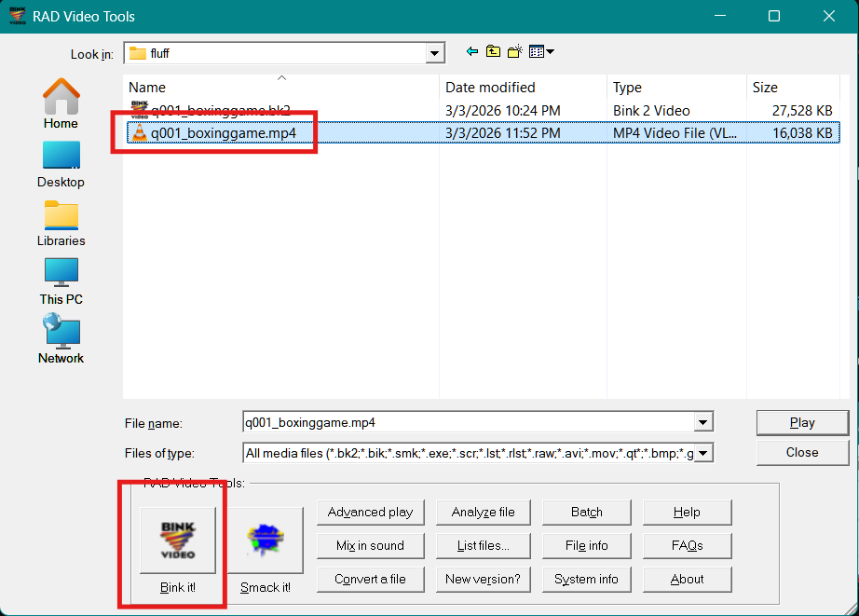
Task: Sort by the Name column header
Action: click(x=281, y=88)
